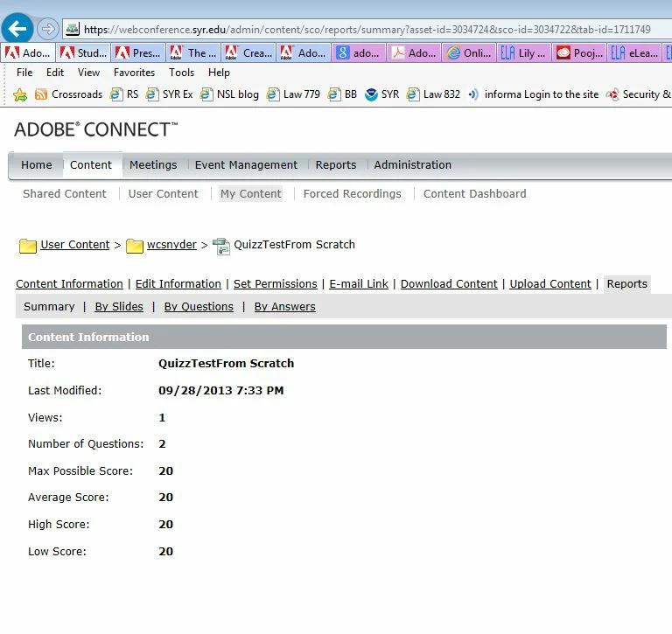Image resolution: width=672 pixels, height=634 pixels.
Task: Open Forced Recordings subsection
Action: [x=353, y=193]
